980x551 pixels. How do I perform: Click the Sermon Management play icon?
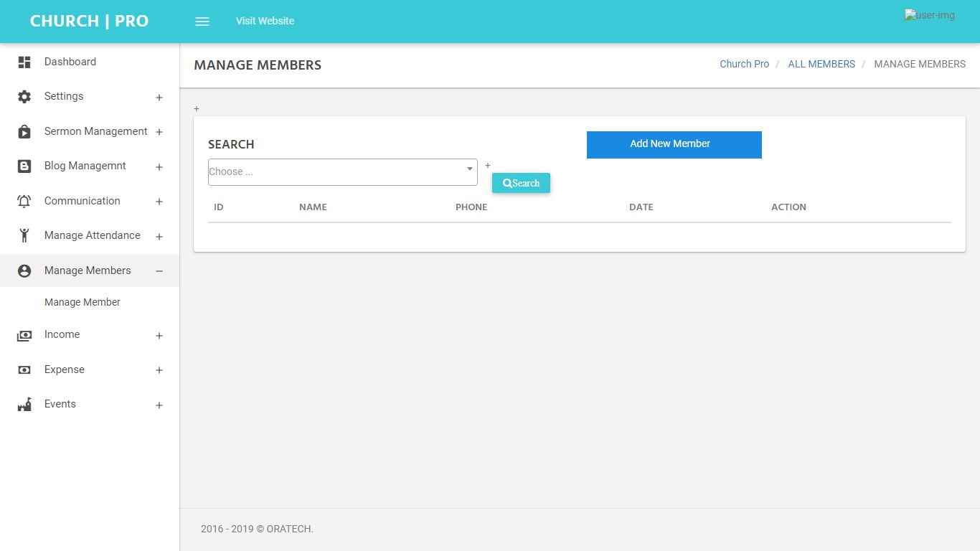pos(24,132)
